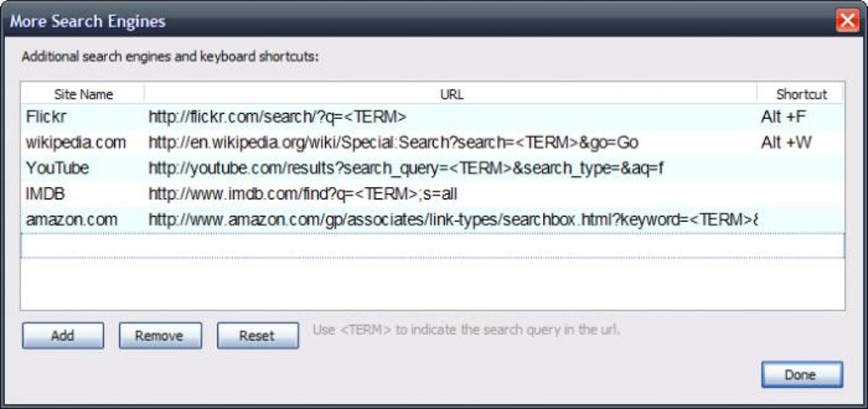Edit the YouTube results URL
868x409 pixels.
(x=405, y=168)
